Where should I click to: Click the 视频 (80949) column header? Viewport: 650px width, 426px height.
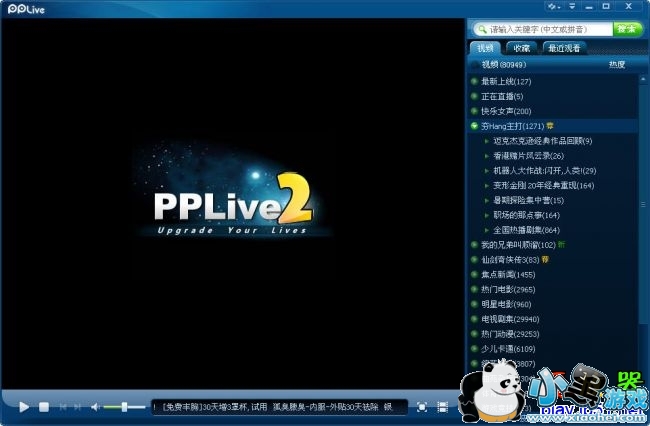click(x=503, y=65)
